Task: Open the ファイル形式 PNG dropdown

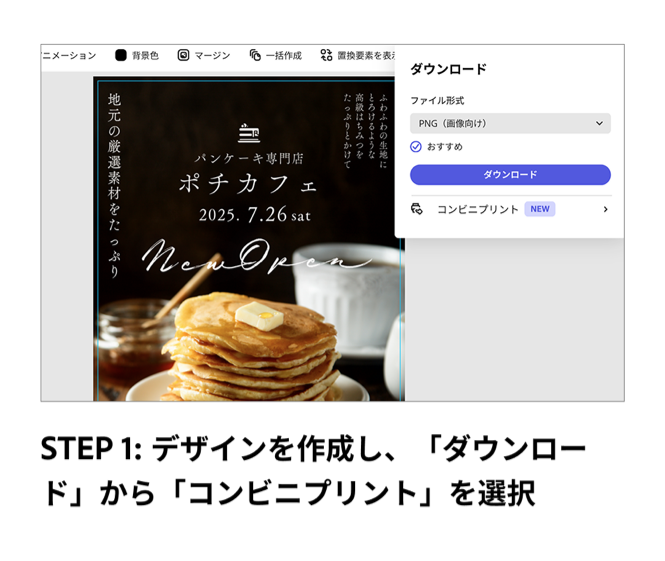Action: coord(510,123)
